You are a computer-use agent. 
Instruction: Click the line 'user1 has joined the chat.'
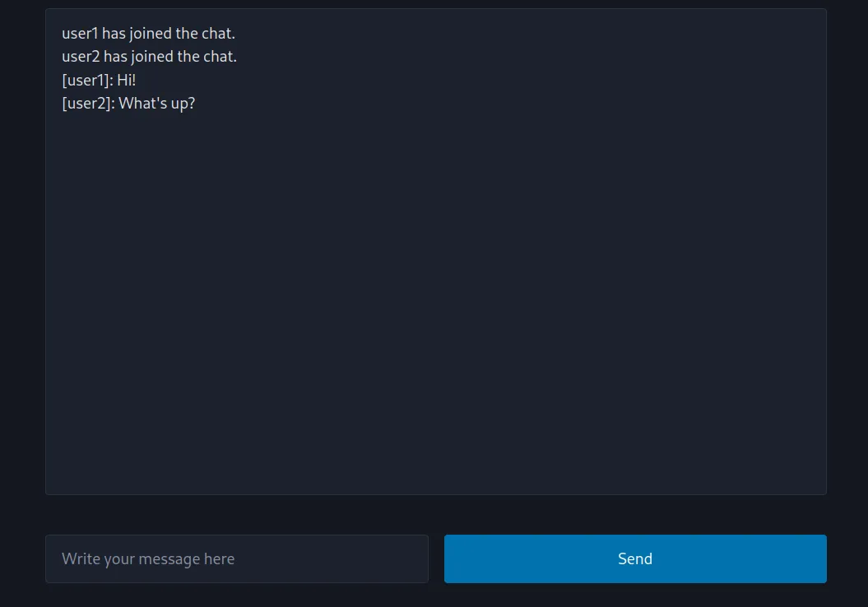pyautogui.click(x=148, y=33)
